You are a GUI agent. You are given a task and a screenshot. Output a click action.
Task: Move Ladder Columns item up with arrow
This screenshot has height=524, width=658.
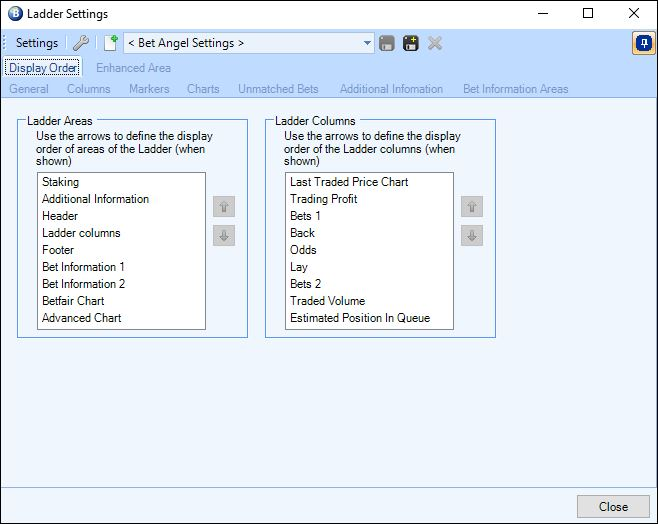(x=472, y=206)
